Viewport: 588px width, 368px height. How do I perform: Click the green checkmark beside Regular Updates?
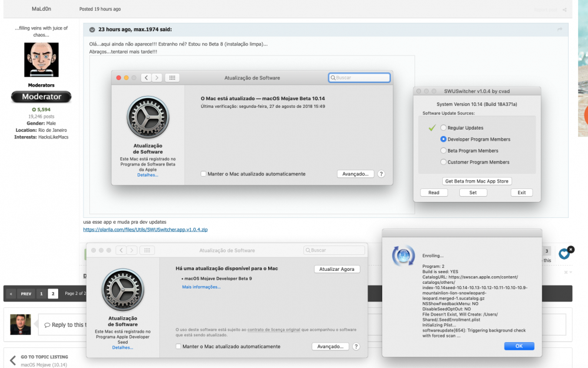(432, 128)
